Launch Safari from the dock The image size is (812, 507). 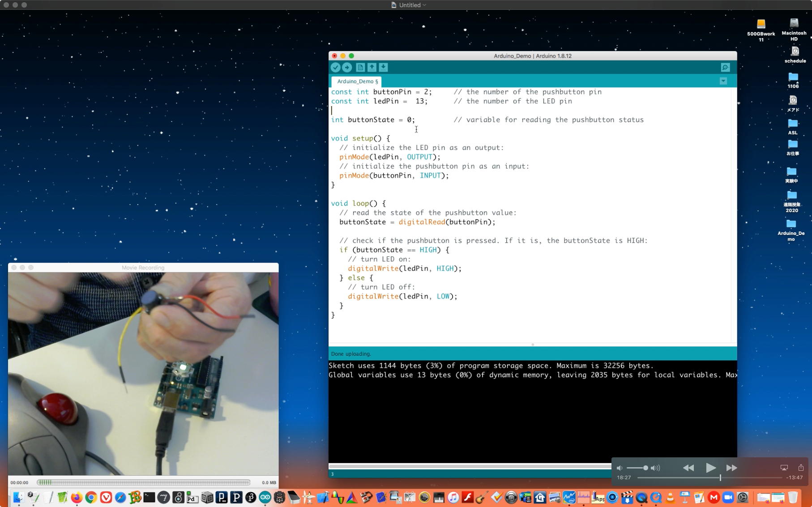coord(120,497)
